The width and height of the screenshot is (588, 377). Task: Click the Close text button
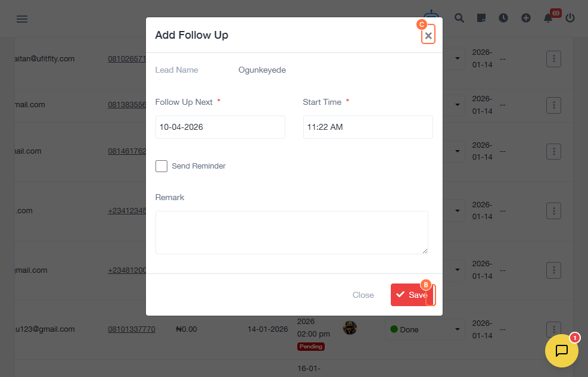pyautogui.click(x=363, y=295)
